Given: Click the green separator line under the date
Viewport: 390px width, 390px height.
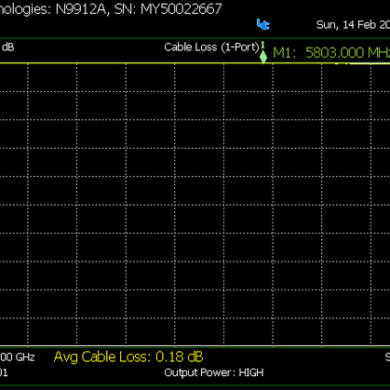Looking at the screenshot, I should [x=195, y=38].
